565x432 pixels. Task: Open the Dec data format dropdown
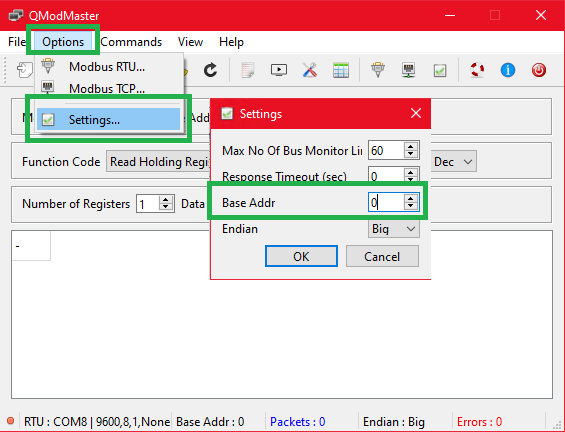click(454, 161)
